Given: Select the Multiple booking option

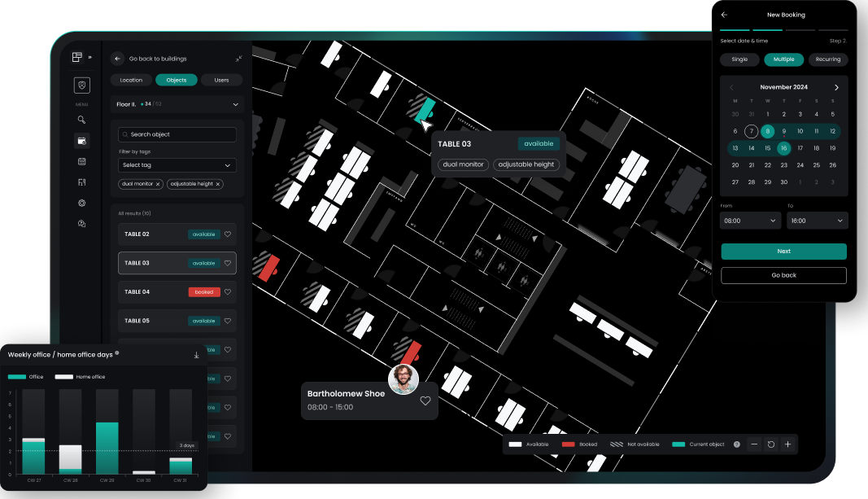Looking at the screenshot, I should click(x=784, y=59).
